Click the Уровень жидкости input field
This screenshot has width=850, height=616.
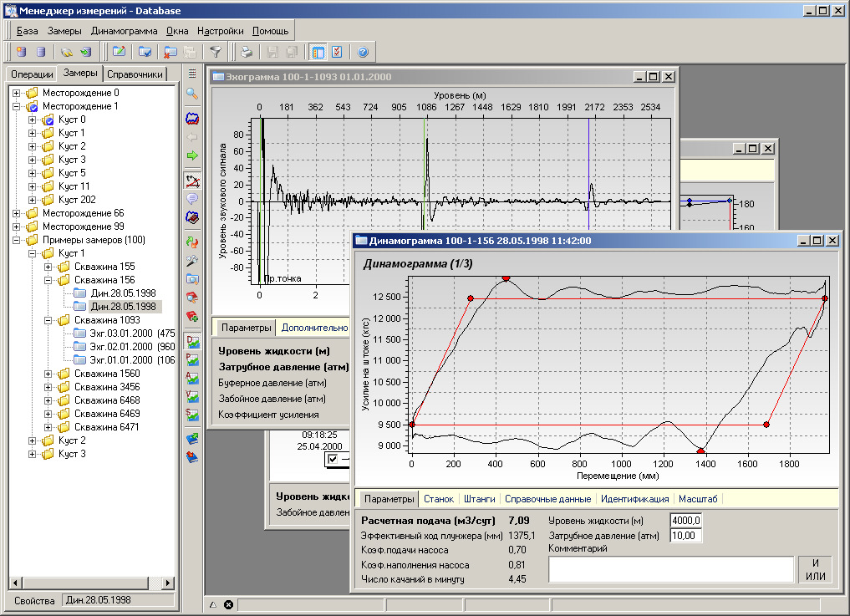(x=685, y=520)
